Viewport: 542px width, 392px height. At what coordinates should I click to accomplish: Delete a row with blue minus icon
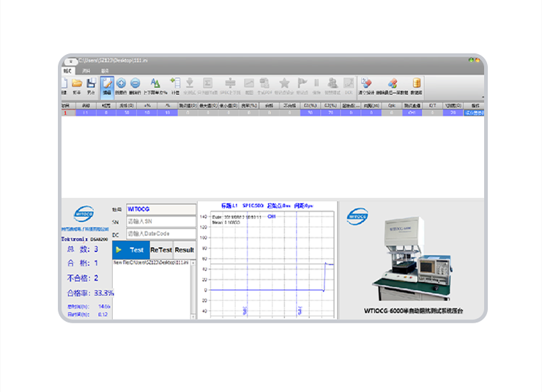pyautogui.click(x=135, y=83)
